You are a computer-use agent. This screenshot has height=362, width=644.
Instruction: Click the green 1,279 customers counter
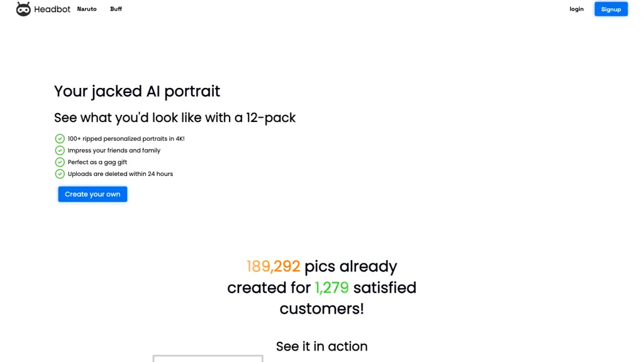(x=331, y=288)
